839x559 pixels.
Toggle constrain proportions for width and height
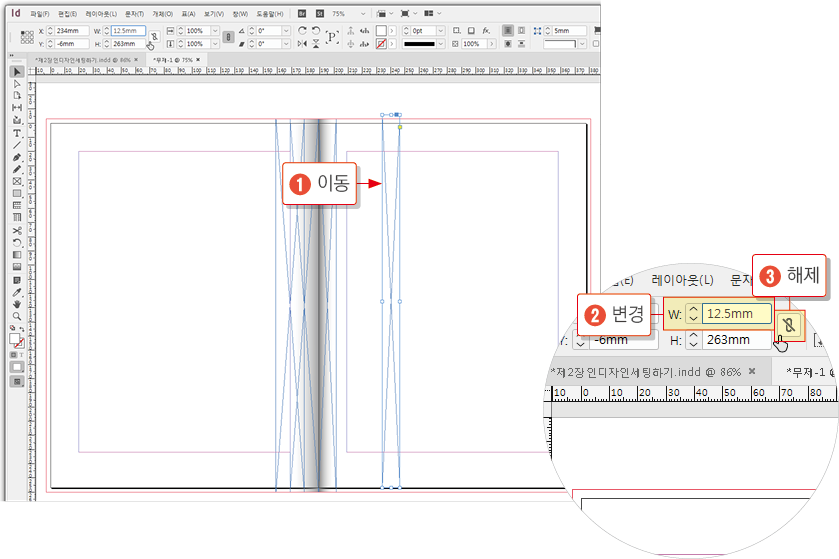click(x=154, y=36)
